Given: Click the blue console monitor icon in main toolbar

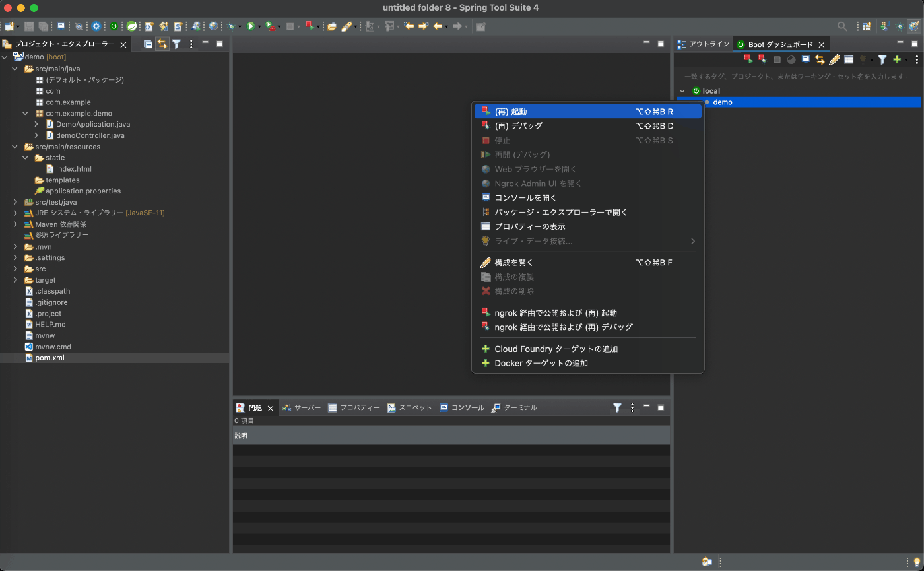Looking at the screenshot, I should point(61,26).
